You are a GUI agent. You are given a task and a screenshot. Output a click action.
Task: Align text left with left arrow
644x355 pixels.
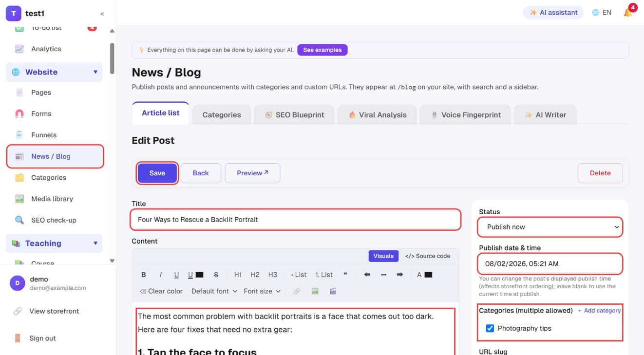pyautogui.click(x=367, y=275)
